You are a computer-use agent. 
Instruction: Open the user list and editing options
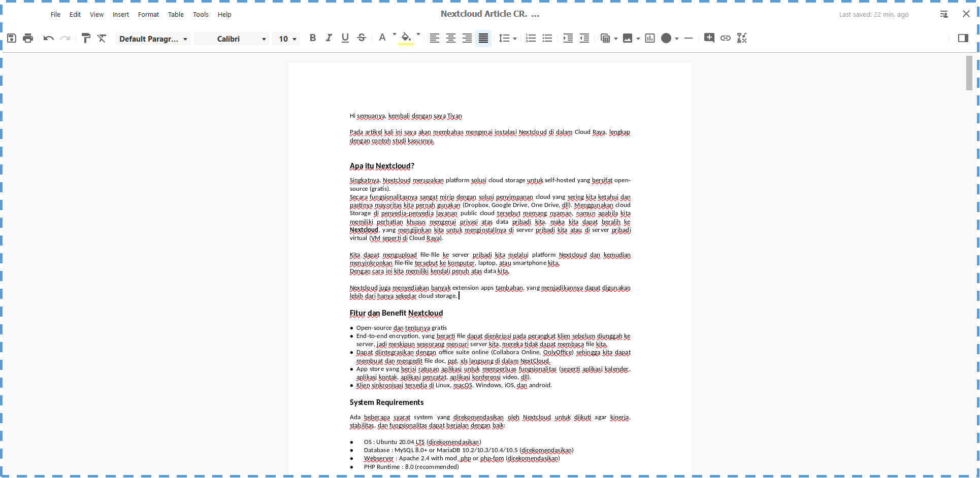pos(944,14)
